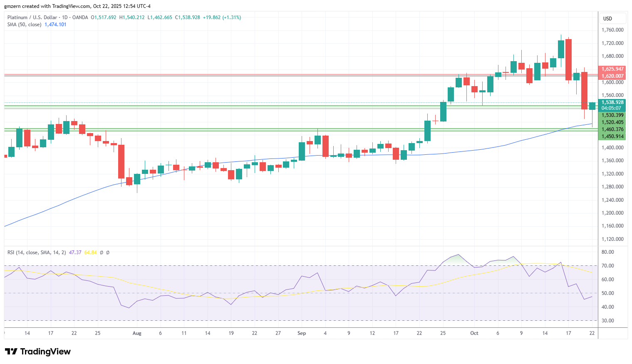
Task: Click the 27 date label on the time axis
Action: pos(278,333)
